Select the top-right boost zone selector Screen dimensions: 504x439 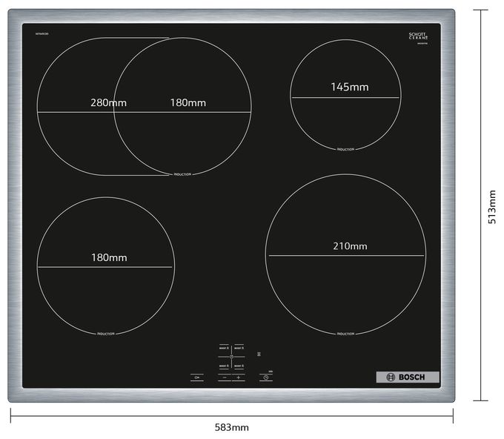[239, 348]
